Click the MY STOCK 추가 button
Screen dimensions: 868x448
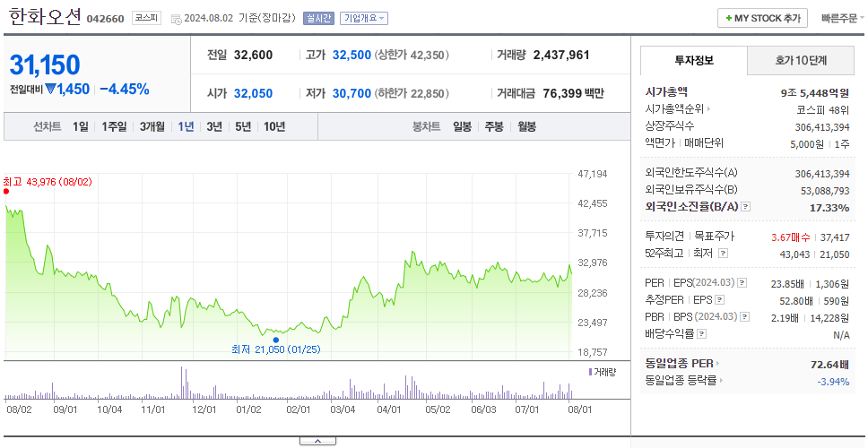pyautogui.click(x=763, y=18)
